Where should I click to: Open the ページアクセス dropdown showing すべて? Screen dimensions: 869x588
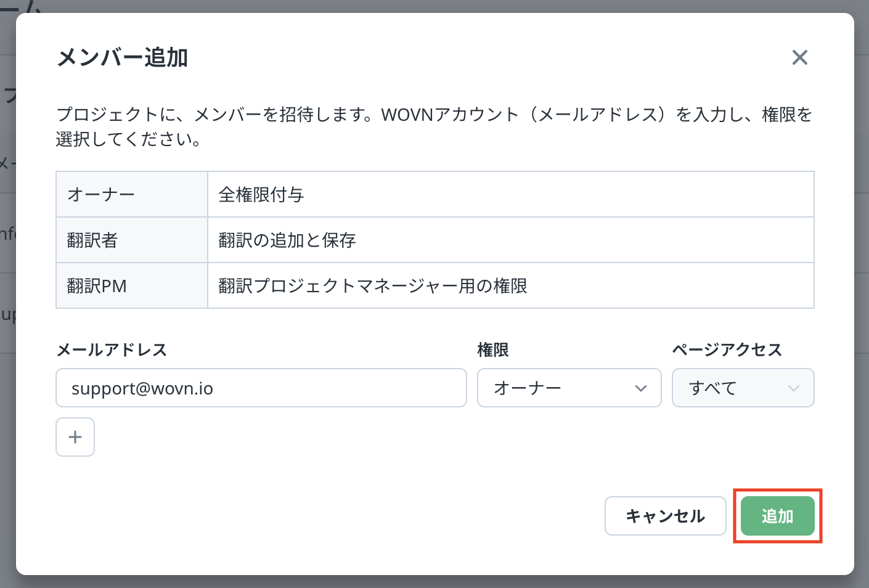pos(743,388)
